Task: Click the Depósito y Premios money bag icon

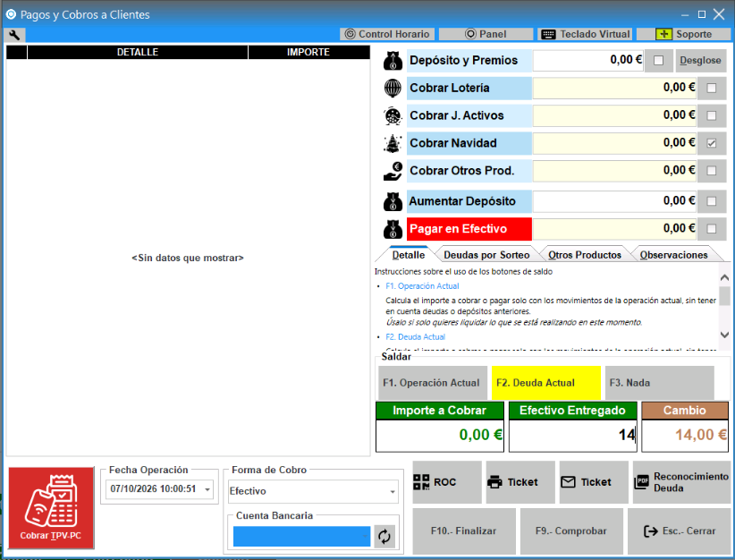Action: click(393, 61)
